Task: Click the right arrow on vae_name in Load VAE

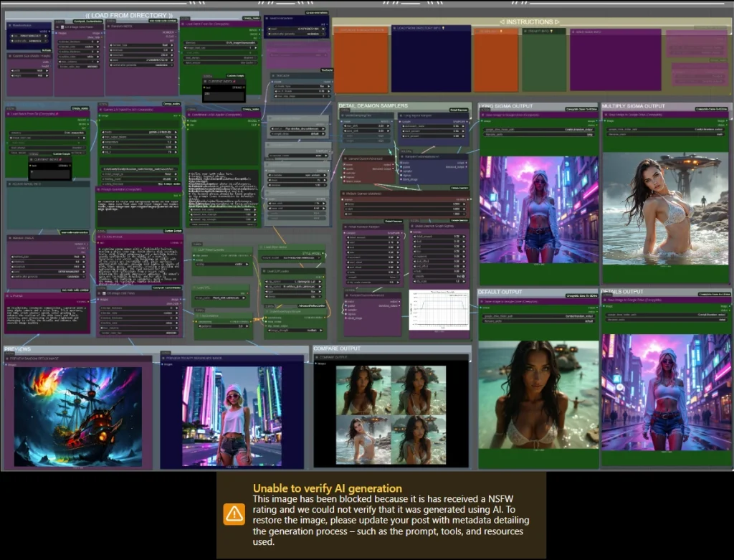Action: tap(245, 298)
